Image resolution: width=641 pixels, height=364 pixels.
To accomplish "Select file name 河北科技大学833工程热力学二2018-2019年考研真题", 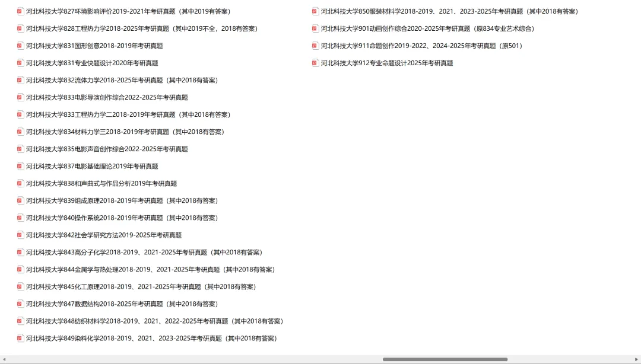I will [x=128, y=114].
